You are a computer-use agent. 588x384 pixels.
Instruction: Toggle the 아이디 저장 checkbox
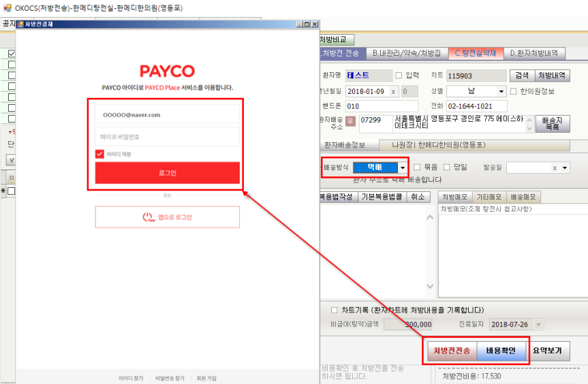[99, 154]
